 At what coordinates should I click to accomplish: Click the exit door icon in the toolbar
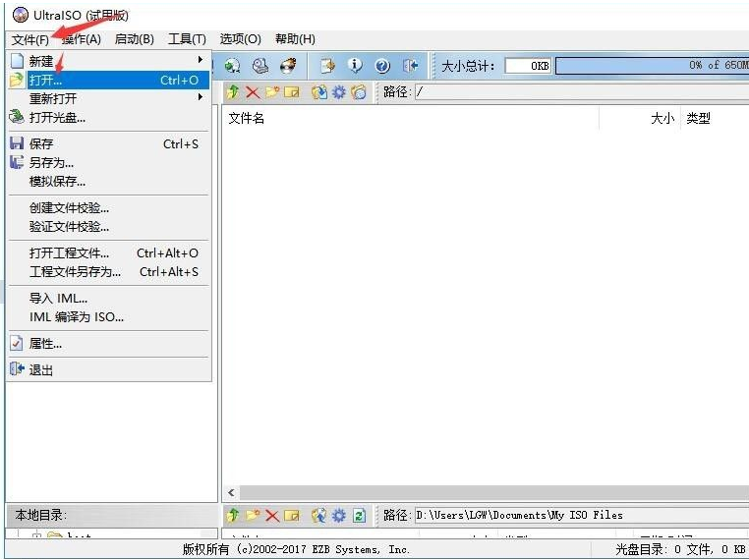click(410, 66)
